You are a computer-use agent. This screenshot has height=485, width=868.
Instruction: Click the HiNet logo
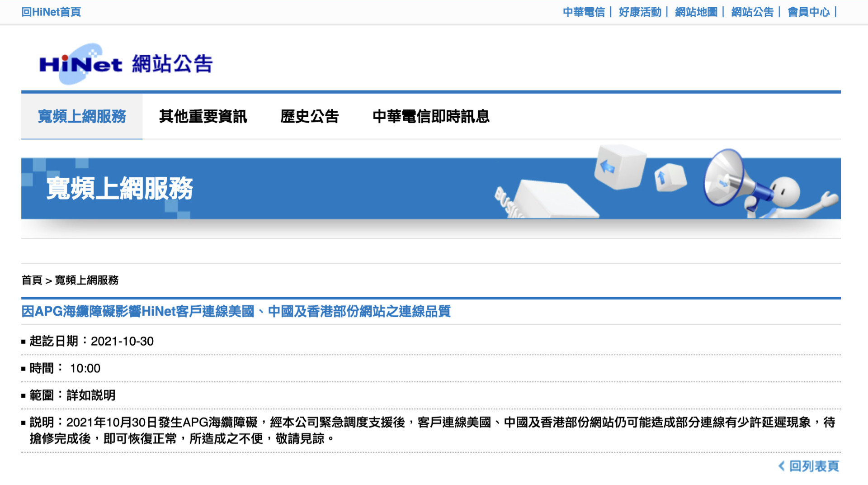click(x=80, y=64)
